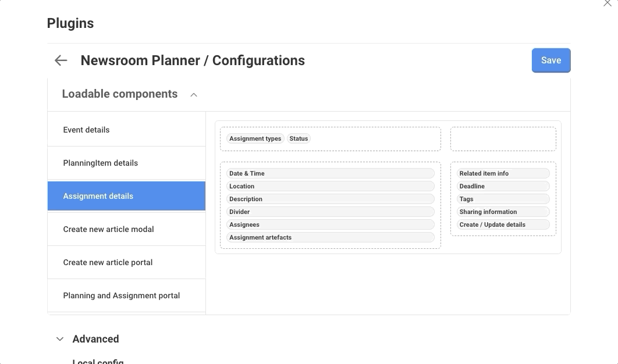Select the PlanningItem details tab

(x=126, y=163)
